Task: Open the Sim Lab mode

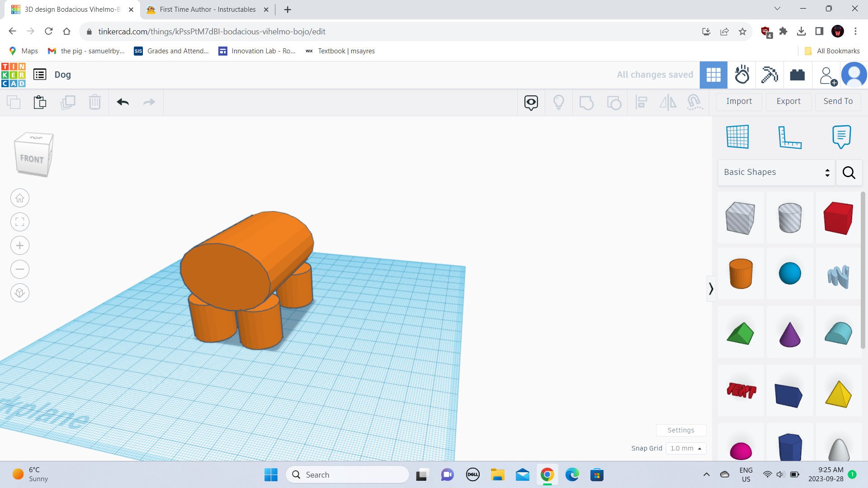Action: [x=741, y=75]
